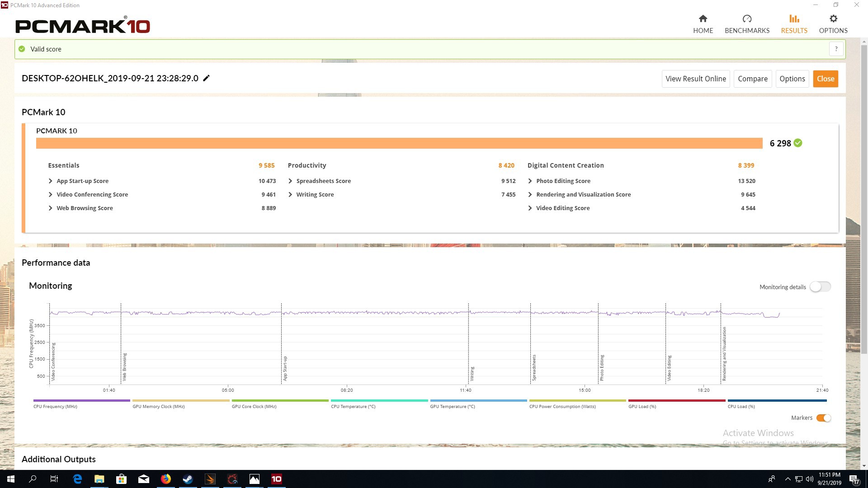Click the Benchmarks tab label

[747, 30]
